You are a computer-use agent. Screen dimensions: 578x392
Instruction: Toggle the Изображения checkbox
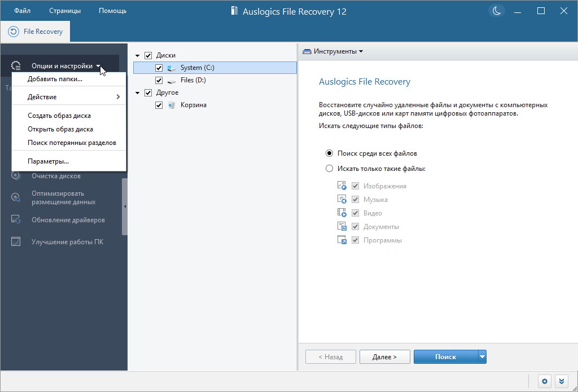[356, 186]
